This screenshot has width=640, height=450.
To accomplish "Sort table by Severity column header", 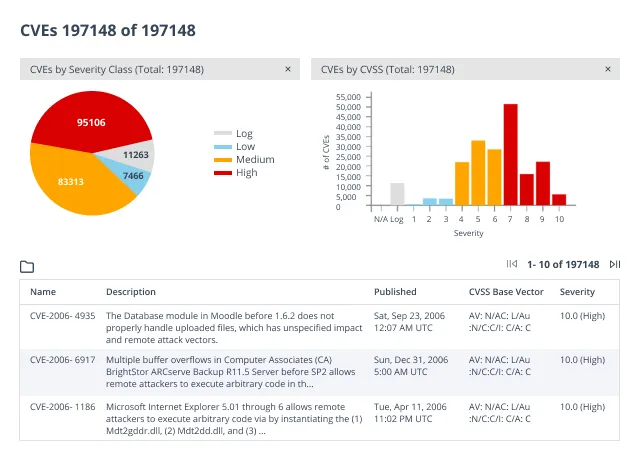I will tap(577, 292).
